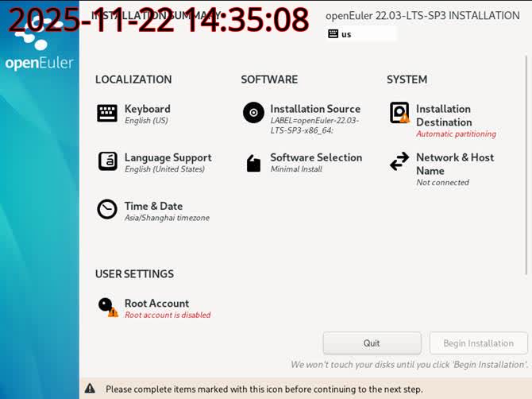Click the Root Account key icon
Screen dimensions: 532x399
[x=106, y=306]
